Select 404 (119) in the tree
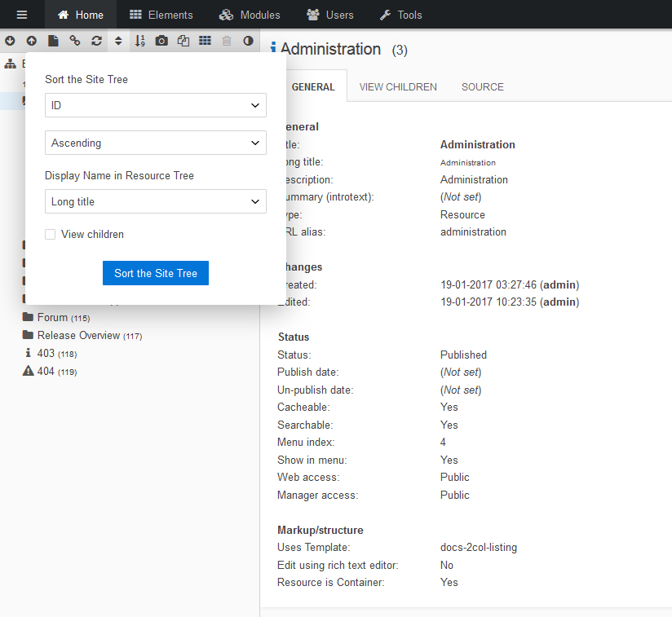Image resolution: width=672 pixels, height=617 pixels. tap(57, 371)
